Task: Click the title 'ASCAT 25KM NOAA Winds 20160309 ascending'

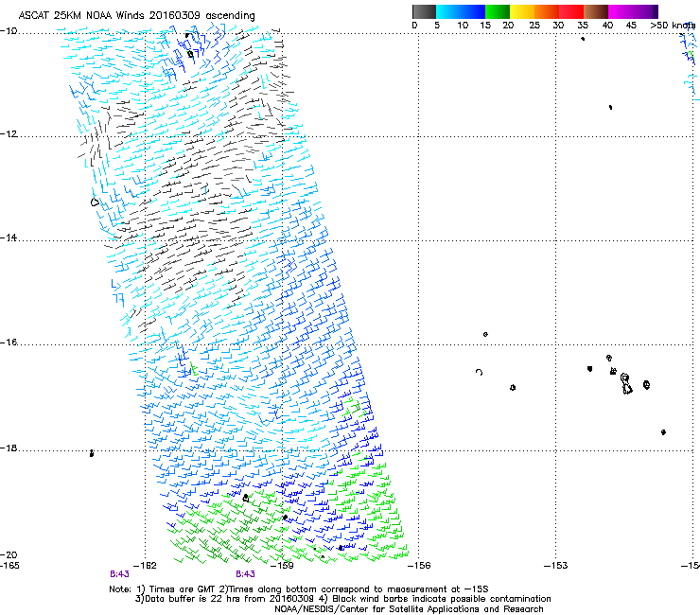Action: (136, 16)
